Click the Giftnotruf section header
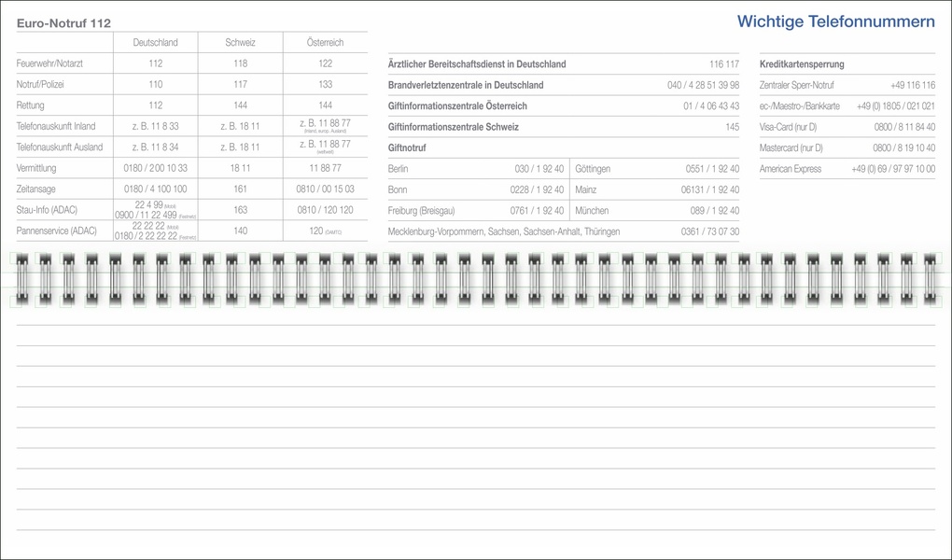 click(407, 147)
